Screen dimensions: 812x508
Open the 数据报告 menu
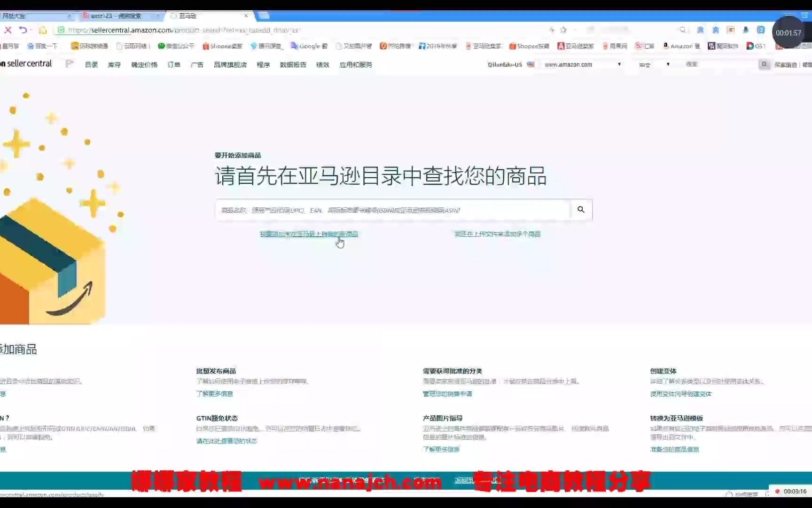tap(293, 64)
